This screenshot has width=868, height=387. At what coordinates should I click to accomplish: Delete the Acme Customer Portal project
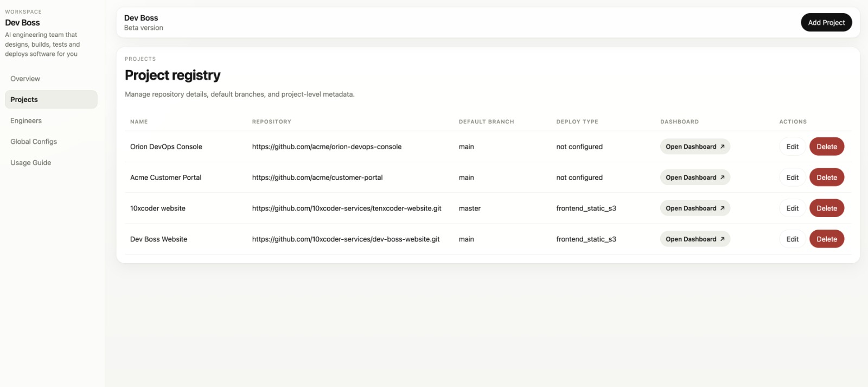pyautogui.click(x=827, y=177)
